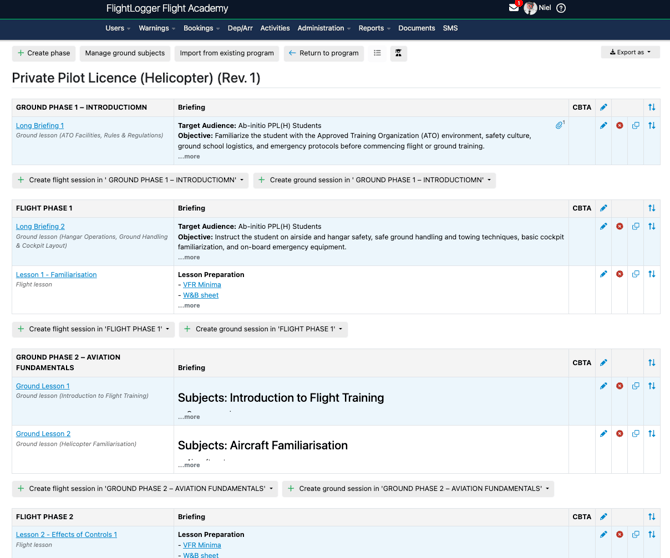Open Long Briefing 2 link
The image size is (670, 558).
point(40,226)
